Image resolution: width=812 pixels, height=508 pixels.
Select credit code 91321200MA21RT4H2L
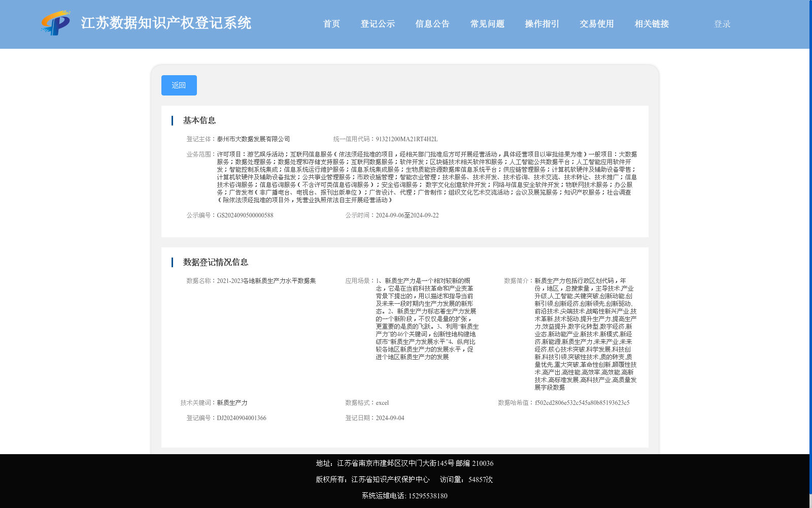(x=407, y=139)
